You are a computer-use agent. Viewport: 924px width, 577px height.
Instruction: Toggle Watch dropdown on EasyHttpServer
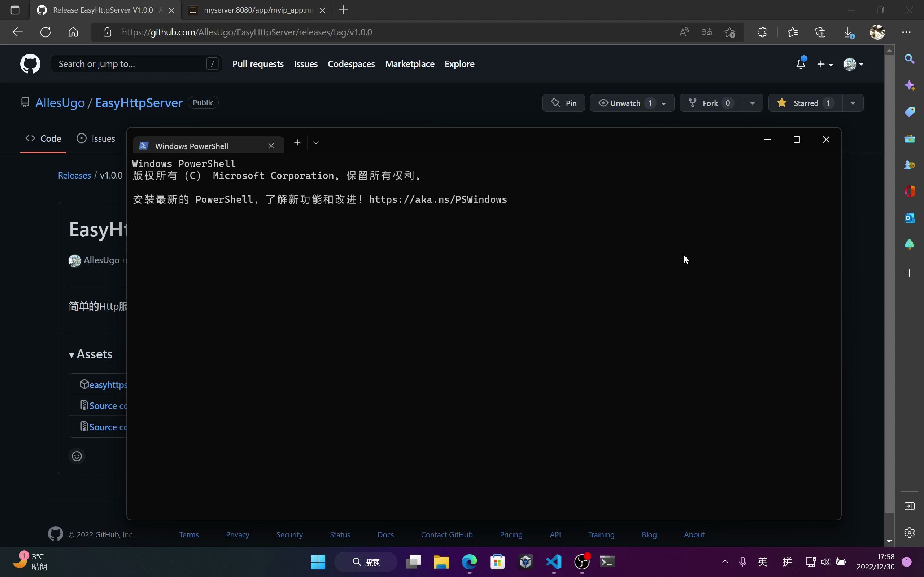[x=664, y=102]
